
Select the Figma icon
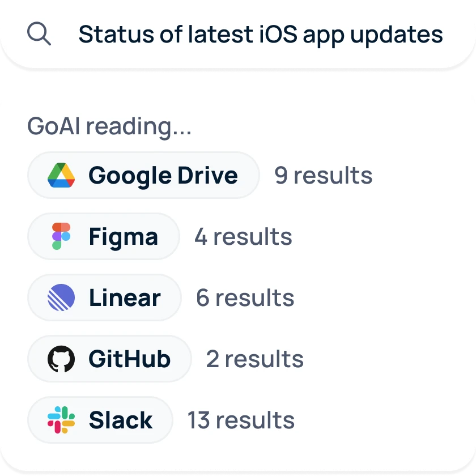click(x=62, y=236)
